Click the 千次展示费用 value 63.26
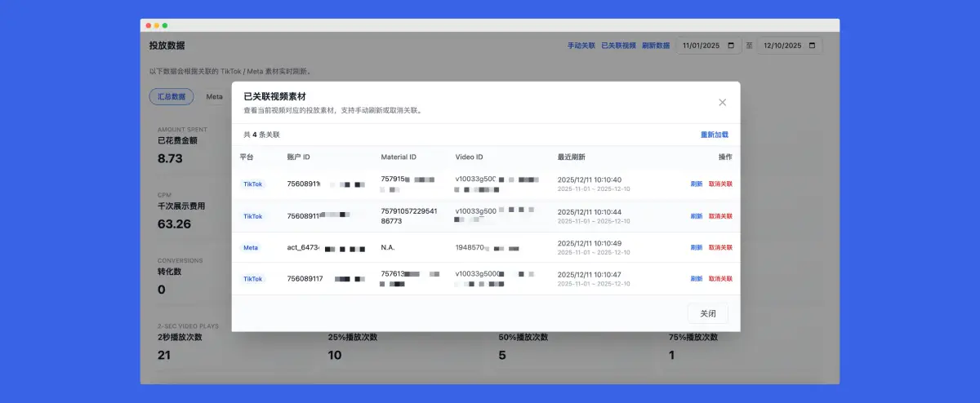 [x=174, y=224]
